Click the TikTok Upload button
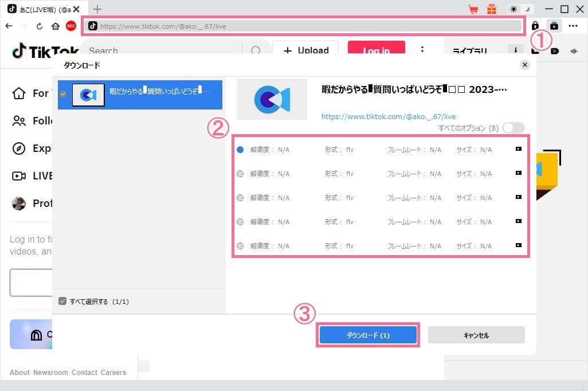The height and width of the screenshot is (391, 588). 305,49
